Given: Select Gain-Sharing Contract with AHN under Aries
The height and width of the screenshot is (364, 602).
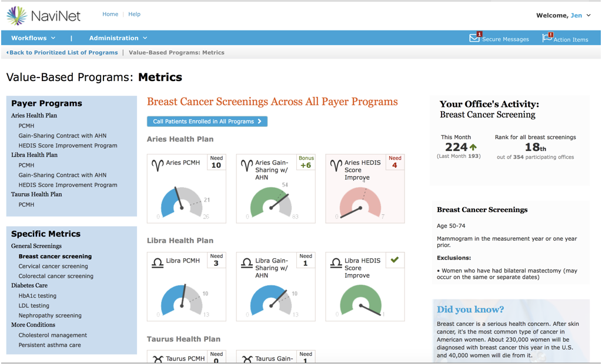Looking at the screenshot, I should [x=62, y=136].
